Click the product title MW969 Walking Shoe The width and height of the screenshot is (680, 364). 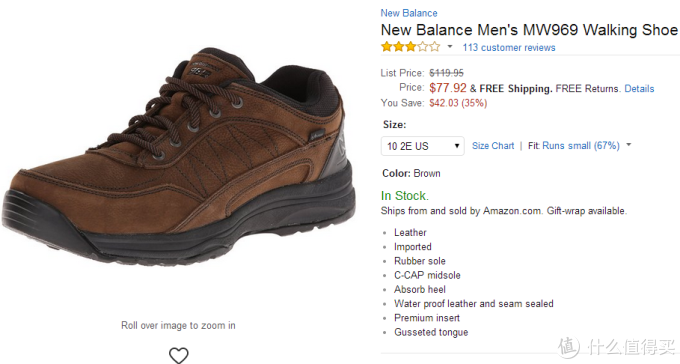tap(529, 30)
